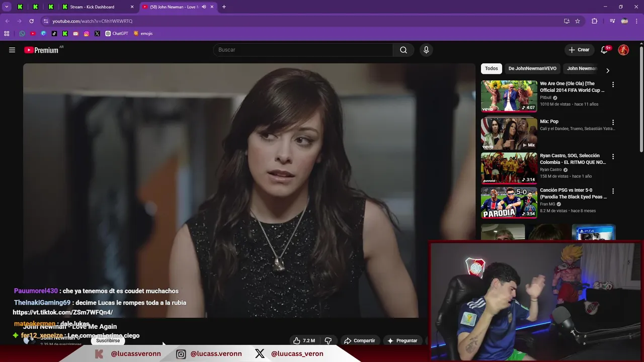Open PARODIA PSG vs Inter thumbnail
644x362 pixels.
(509, 203)
